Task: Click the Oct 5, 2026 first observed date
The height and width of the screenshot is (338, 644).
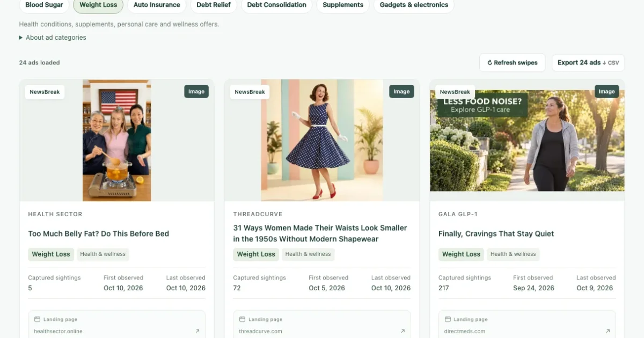Action: pos(327,288)
